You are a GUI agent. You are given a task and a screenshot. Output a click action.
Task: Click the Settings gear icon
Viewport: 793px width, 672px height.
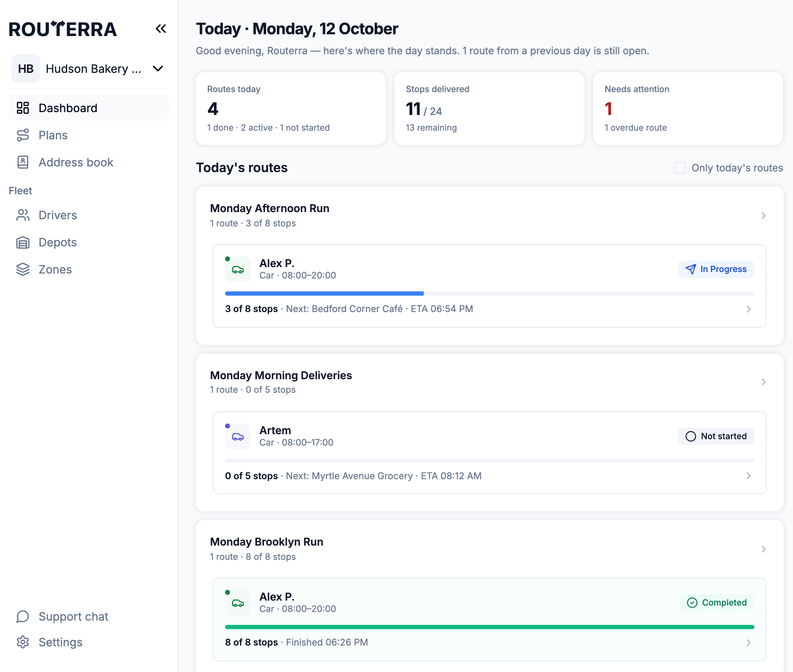click(23, 642)
